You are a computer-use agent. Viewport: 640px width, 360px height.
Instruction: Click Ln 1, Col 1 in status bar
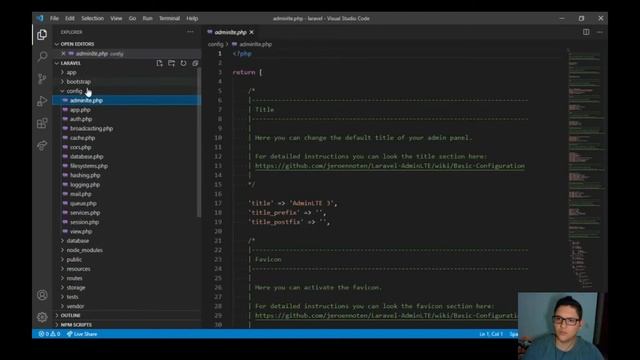(491, 334)
